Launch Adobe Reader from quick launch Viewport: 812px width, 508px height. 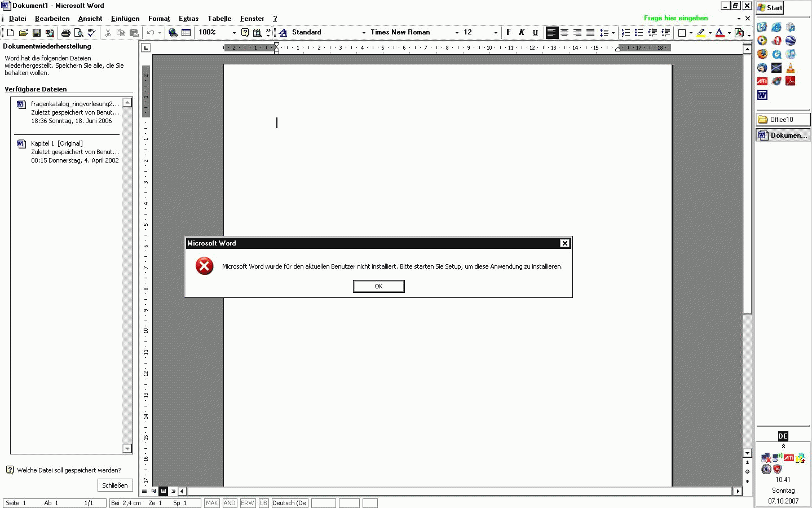coord(791,81)
